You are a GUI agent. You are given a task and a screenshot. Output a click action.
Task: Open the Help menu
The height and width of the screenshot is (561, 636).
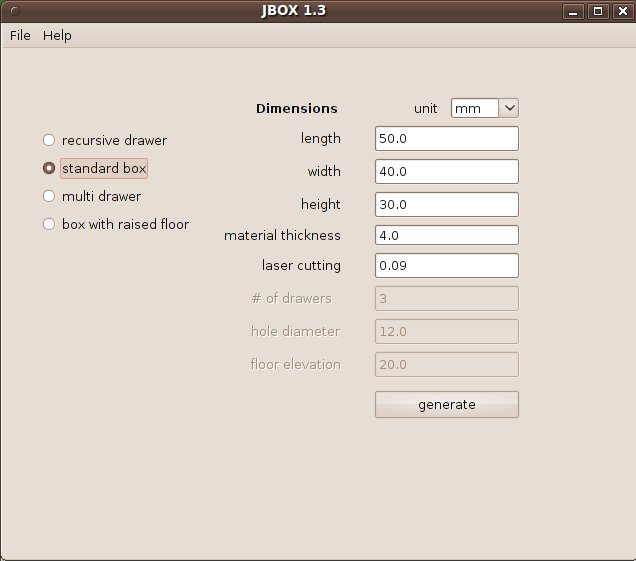click(57, 35)
